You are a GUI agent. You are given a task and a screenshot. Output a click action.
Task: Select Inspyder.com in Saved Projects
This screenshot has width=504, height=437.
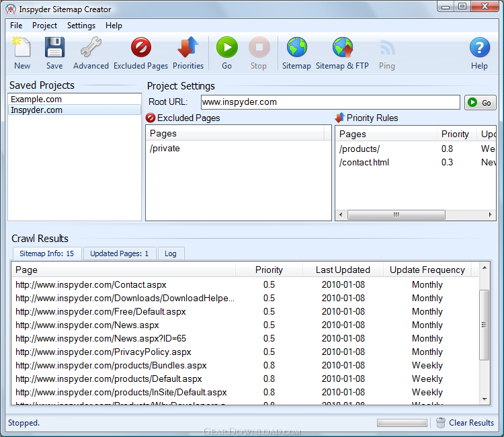[74, 110]
